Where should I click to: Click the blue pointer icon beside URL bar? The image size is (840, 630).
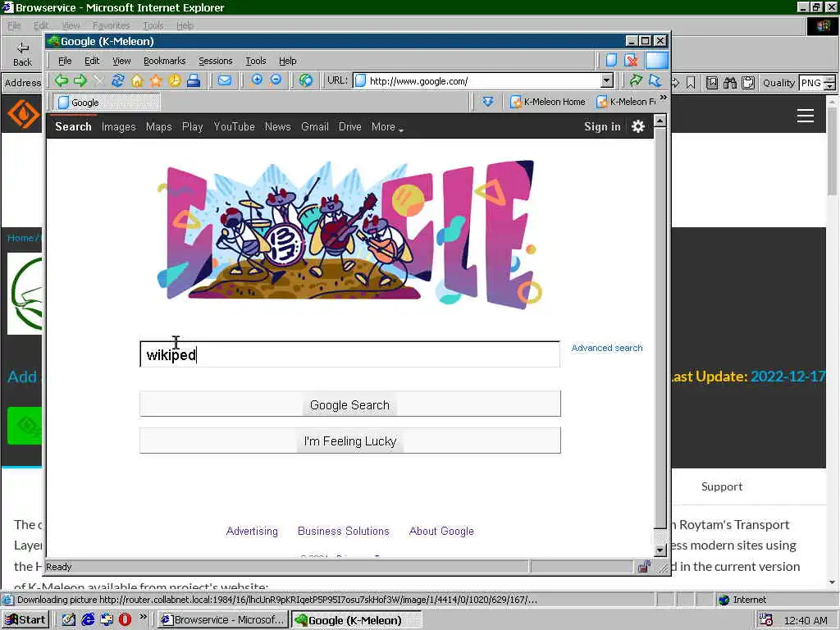[655, 81]
